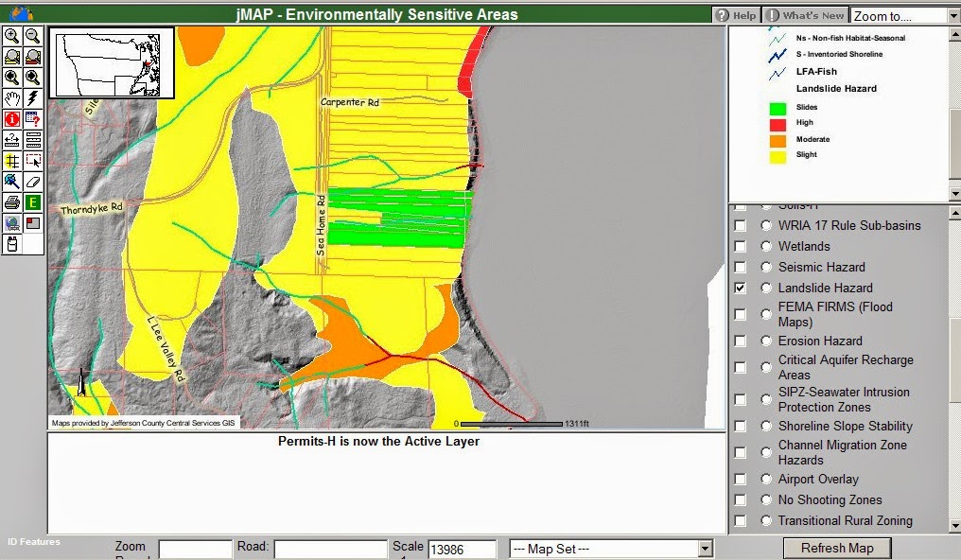
Task: Open the Help menu
Action: (736, 14)
